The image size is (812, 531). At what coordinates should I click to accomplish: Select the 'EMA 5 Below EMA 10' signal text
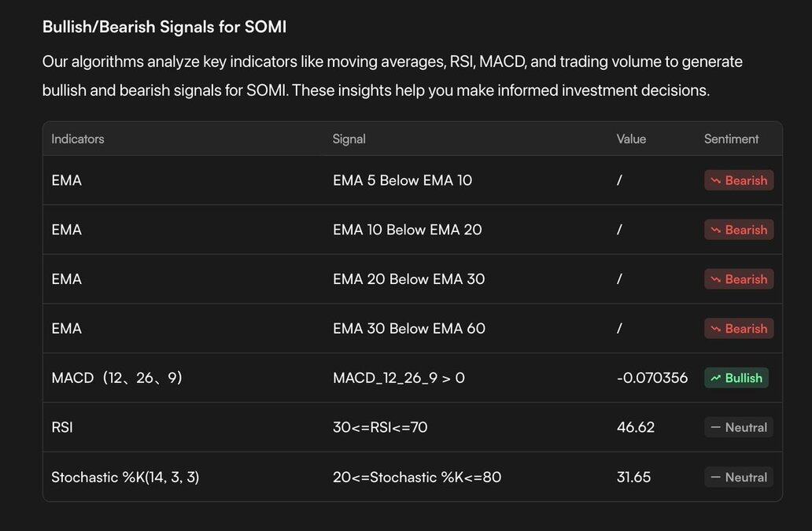coord(402,180)
